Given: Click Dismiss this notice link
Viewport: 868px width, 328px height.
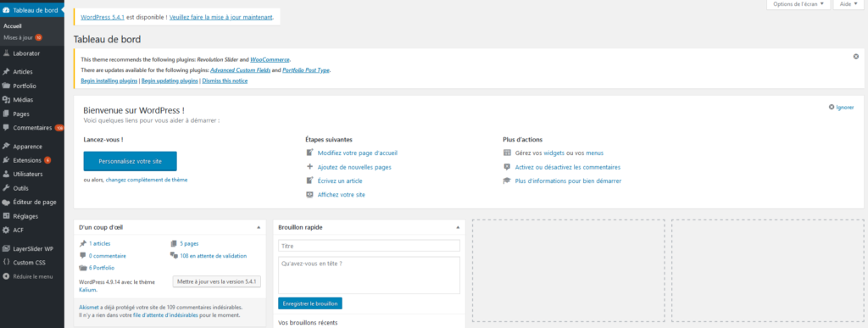Looking at the screenshot, I should tap(225, 81).
